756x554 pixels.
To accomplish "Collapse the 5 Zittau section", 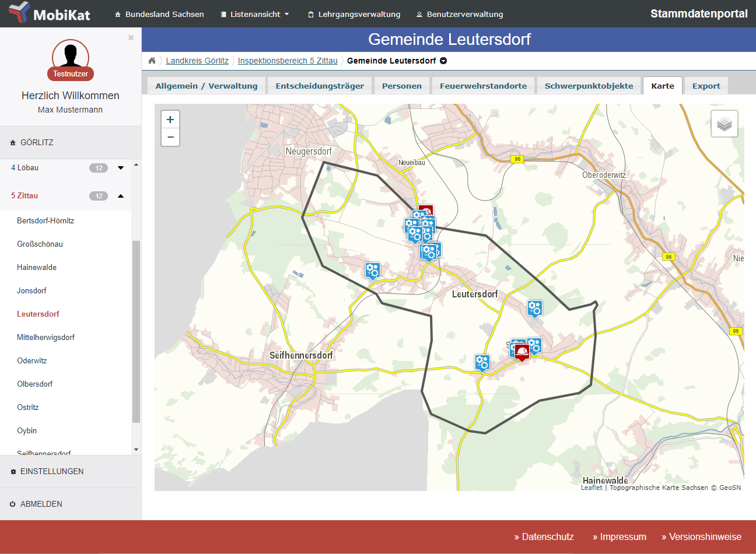I will [121, 196].
